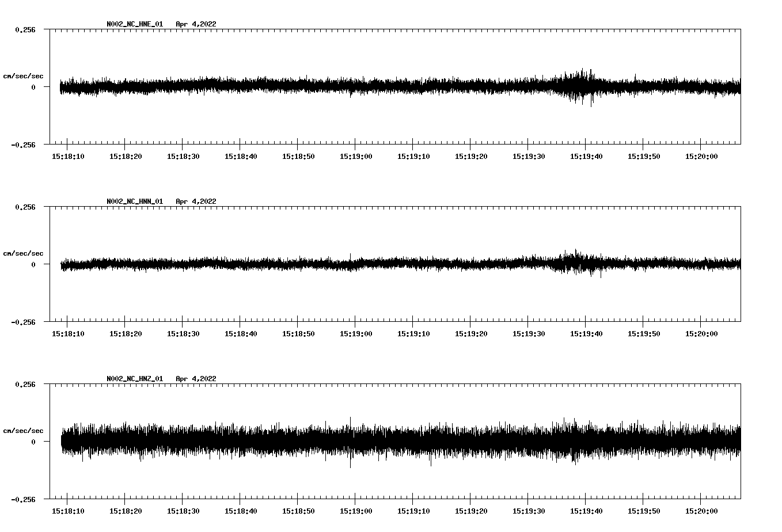Click the -0.256 lower limit on HNE plot
Image resolution: width=782 pixels, height=532 pixels.
point(23,145)
